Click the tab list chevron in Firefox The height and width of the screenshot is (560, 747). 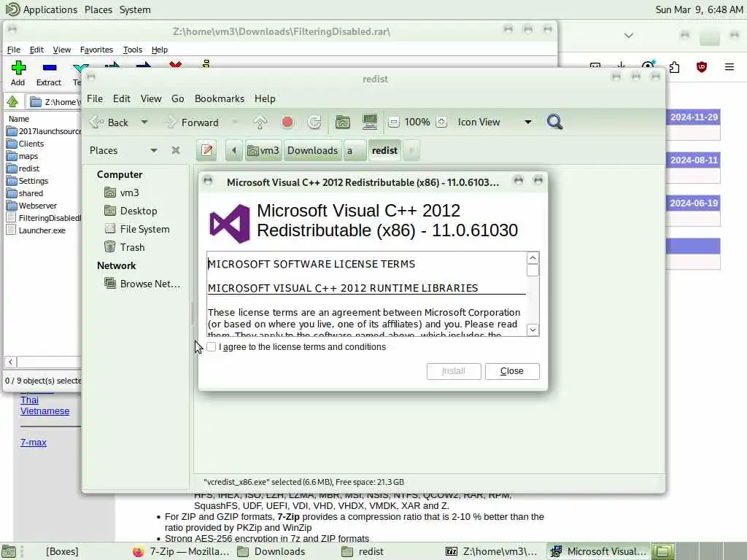point(629,35)
